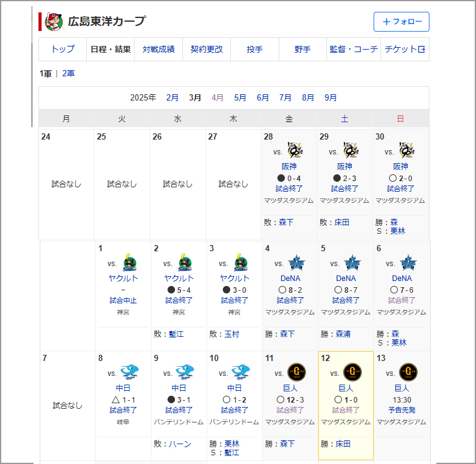Jump to 9月 schedule

[x=331, y=97]
